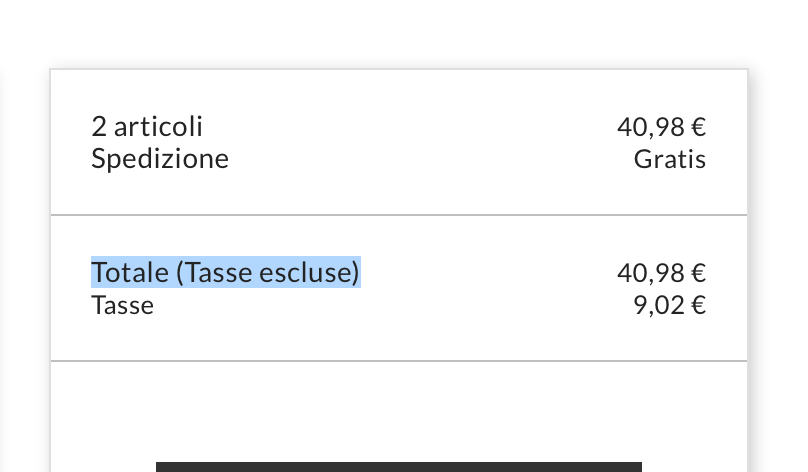Click the "2 articoli" label

coord(147,127)
